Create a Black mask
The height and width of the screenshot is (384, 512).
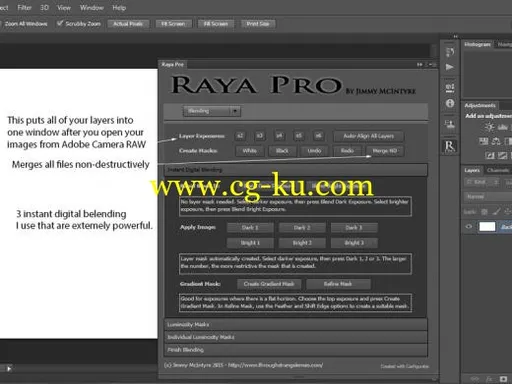(x=282, y=151)
